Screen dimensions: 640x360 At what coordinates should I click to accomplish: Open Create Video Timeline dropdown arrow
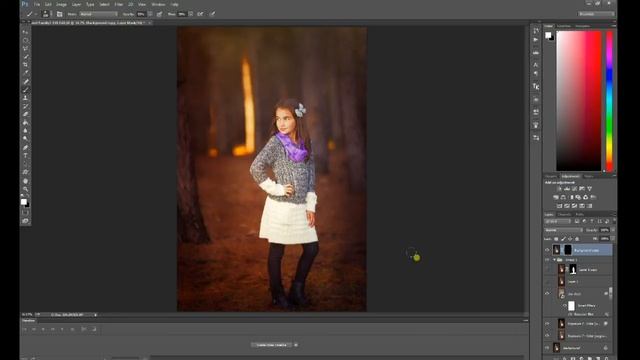pyautogui.click(x=296, y=345)
